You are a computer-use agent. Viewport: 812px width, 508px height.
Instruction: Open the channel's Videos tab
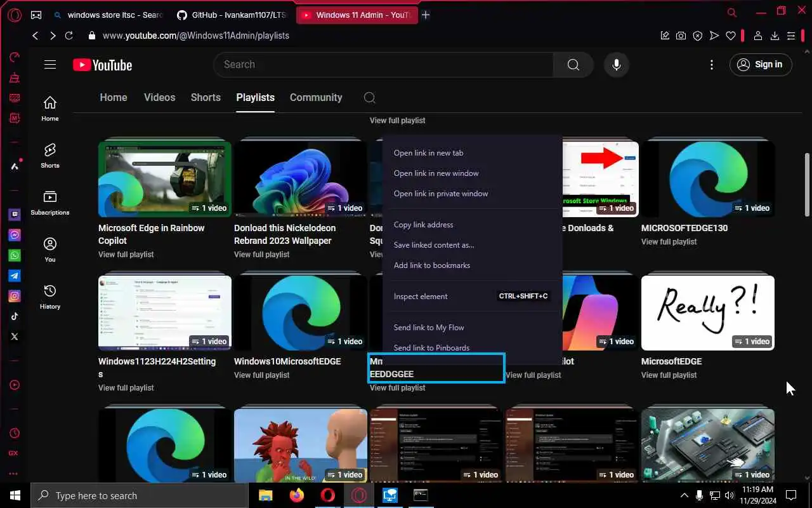159,97
